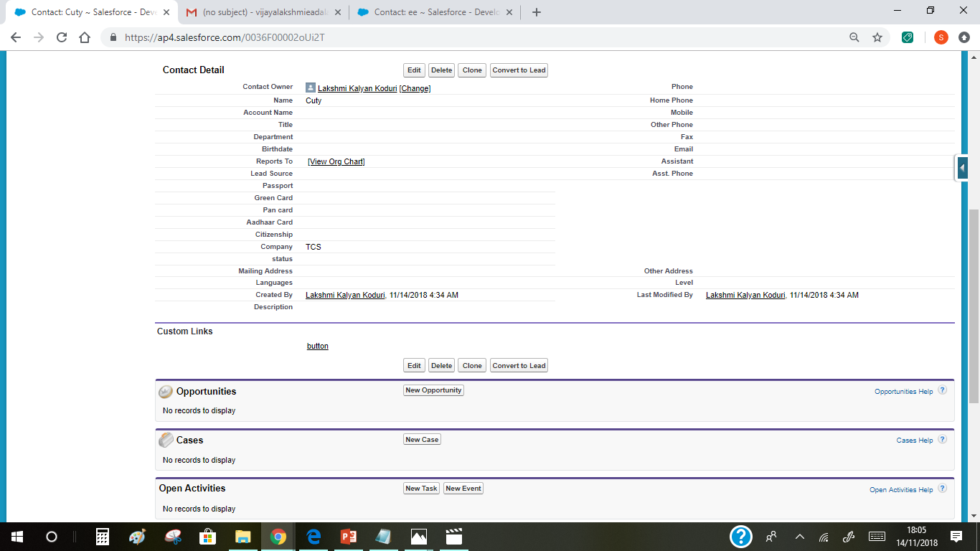Viewport: 980px width, 551px height.
Task: Click the Contact Owner avatar icon
Action: (311, 88)
